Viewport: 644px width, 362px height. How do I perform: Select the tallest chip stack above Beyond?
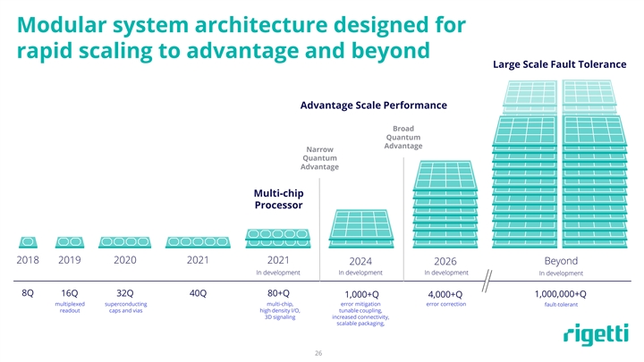click(563, 161)
